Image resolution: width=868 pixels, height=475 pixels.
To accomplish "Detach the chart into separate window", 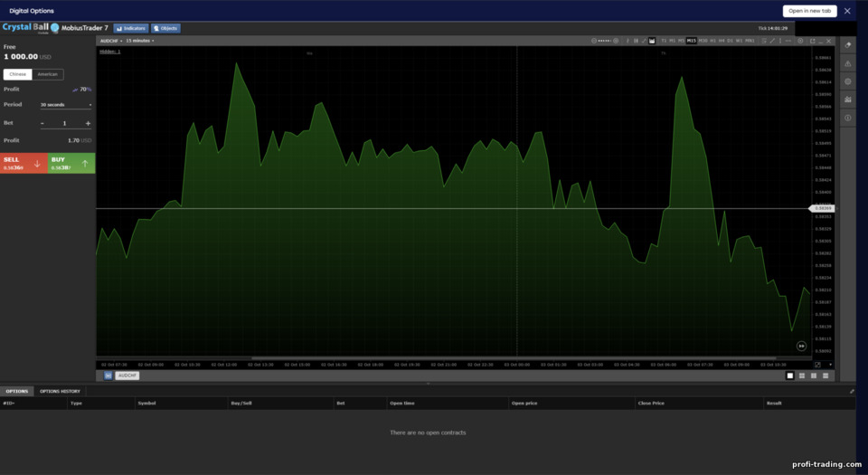I will tap(813, 41).
